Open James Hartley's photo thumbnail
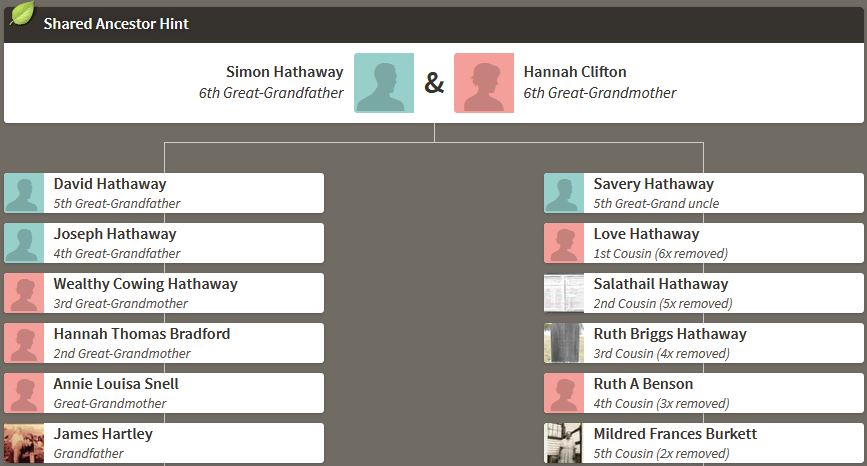 click(24, 443)
